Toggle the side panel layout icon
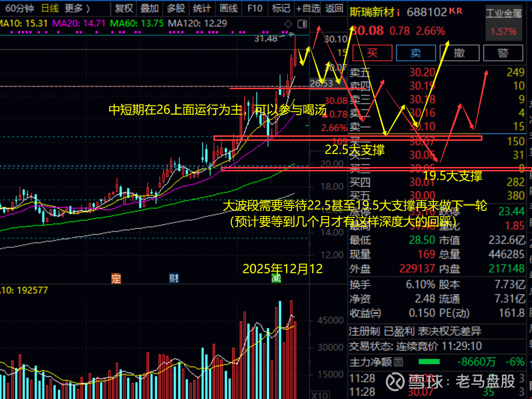Viewport: 532px width, 399px height. point(302,24)
